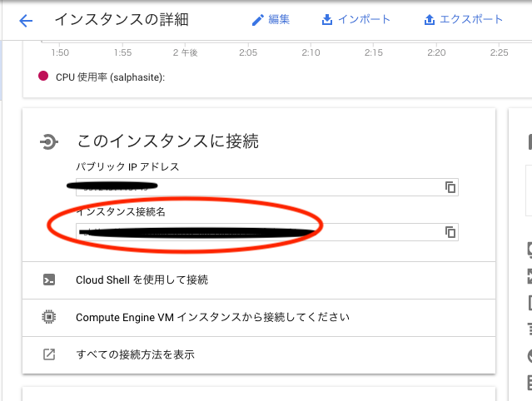The width and height of the screenshot is (532, 401).
Task: Click the 1:50 time axis label
Action: click(x=60, y=52)
